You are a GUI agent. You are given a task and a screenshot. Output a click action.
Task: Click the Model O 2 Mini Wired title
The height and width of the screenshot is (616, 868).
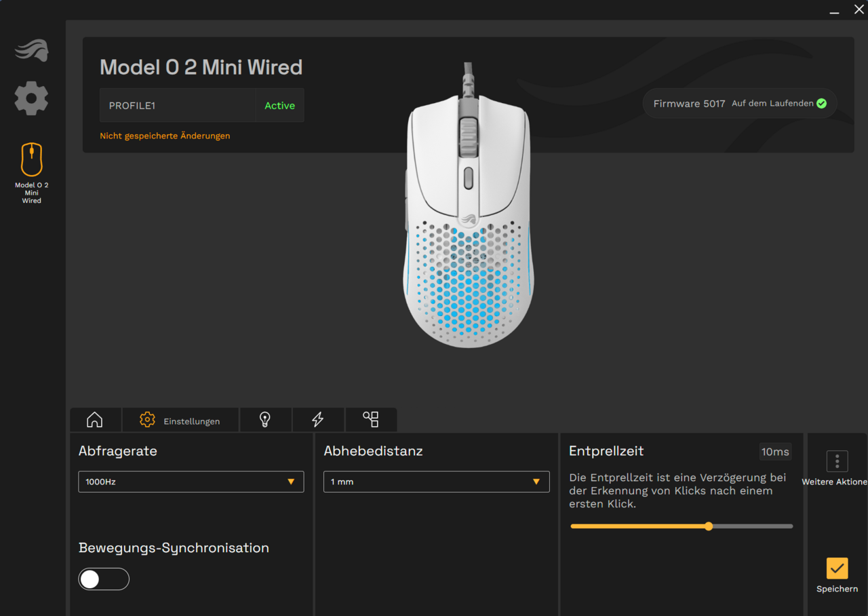(x=201, y=67)
